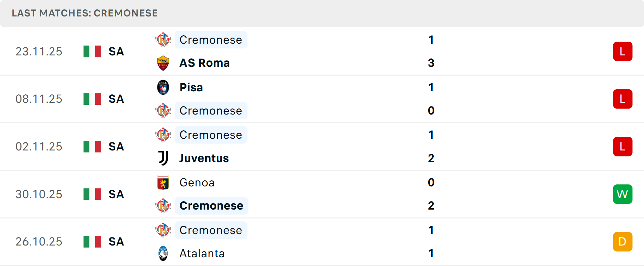Toggle the red L badge for the AS Roma match
This screenshot has width=644, height=266.
point(623,51)
